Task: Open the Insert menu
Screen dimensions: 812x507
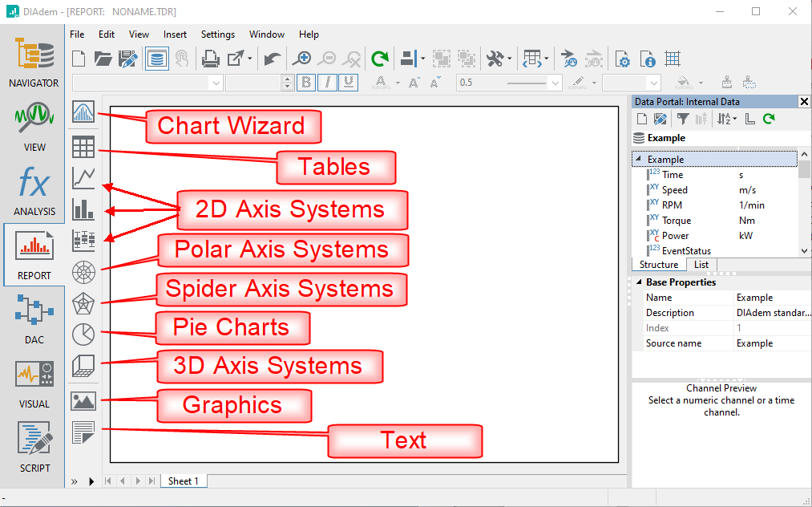Action: point(175,34)
